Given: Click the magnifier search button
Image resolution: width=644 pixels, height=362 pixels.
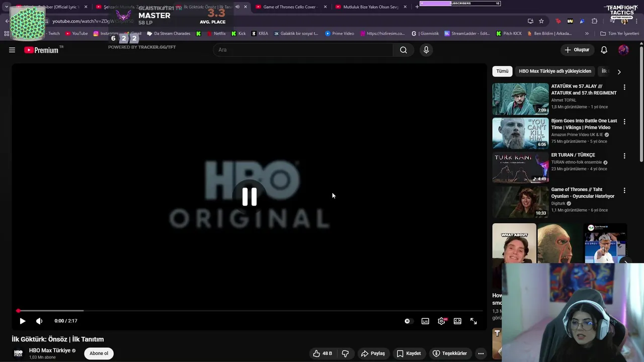Looking at the screenshot, I should coord(404,50).
